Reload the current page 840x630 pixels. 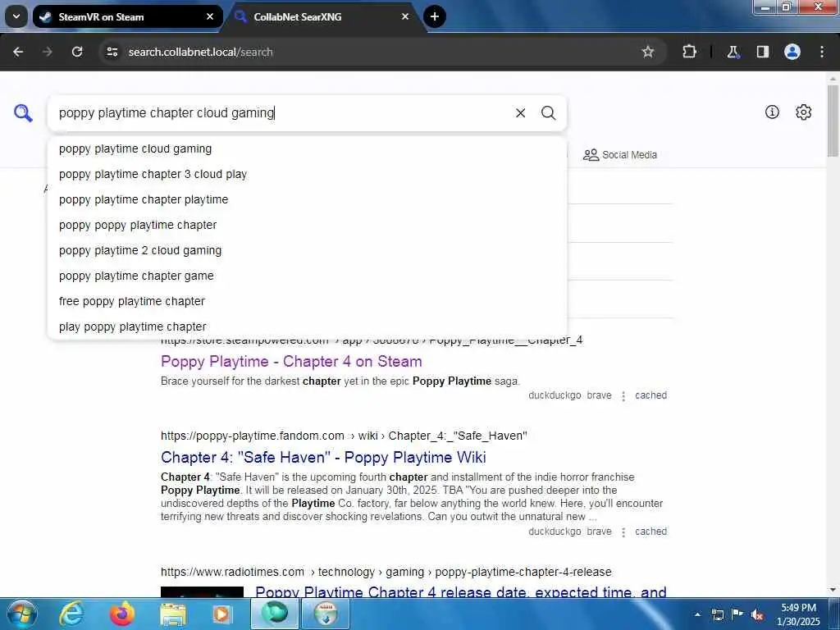(77, 52)
